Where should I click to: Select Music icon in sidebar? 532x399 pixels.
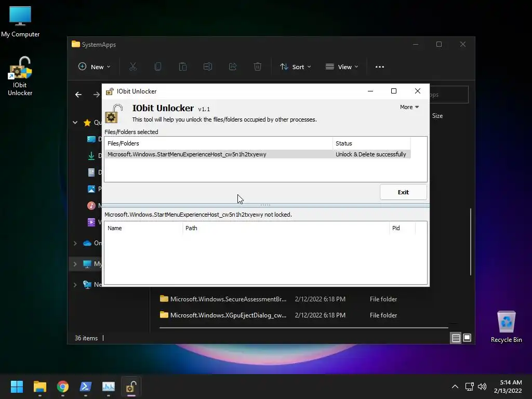point(91,206)
